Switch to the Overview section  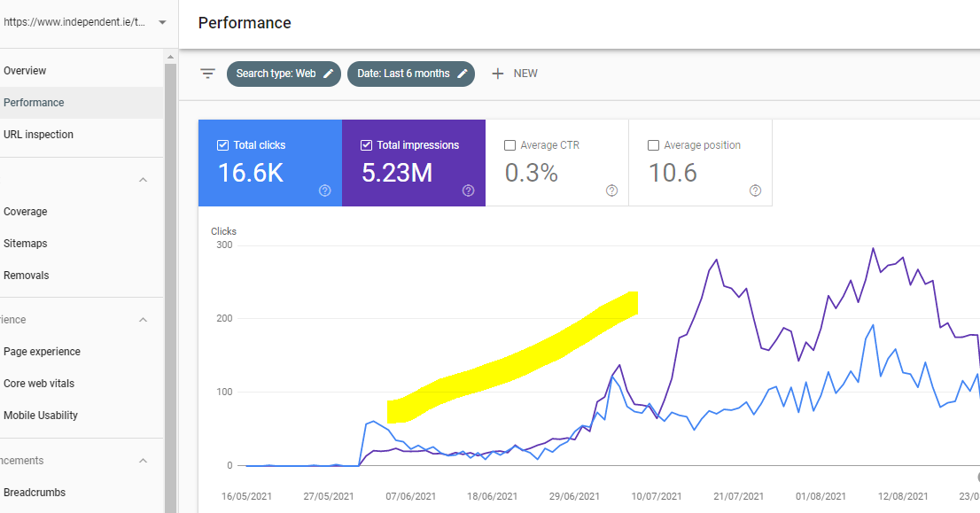(x=25, y=70)
